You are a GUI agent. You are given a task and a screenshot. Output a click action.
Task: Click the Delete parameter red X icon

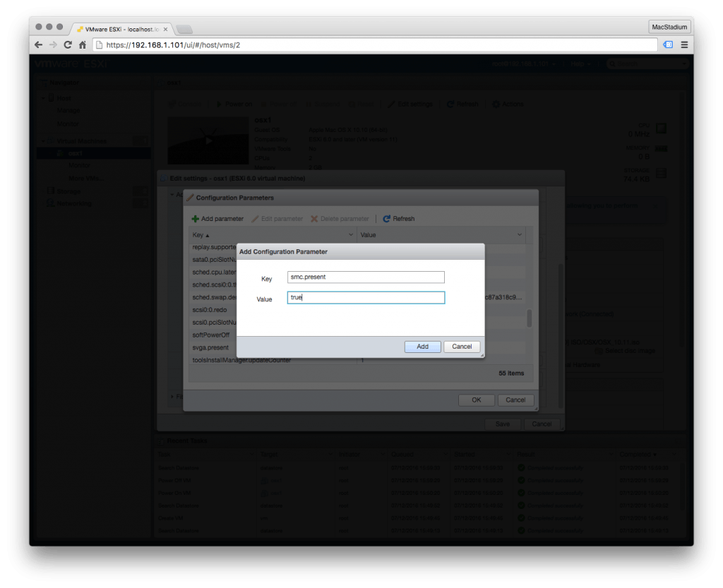point(314,219)
